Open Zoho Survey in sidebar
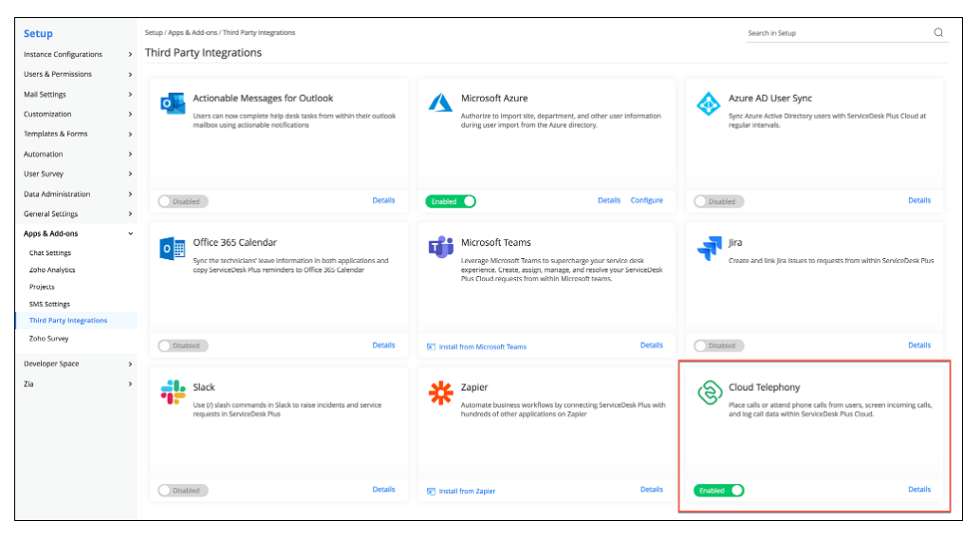 [x=48, y=339]
